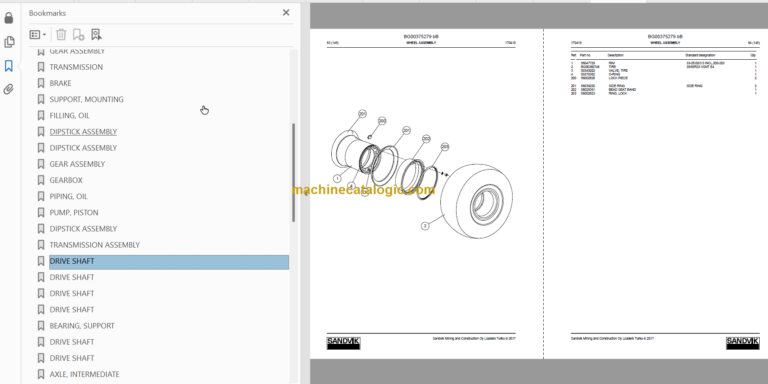Click the bookmark icon beside BEARING, SUPPORT

(41, 326)
